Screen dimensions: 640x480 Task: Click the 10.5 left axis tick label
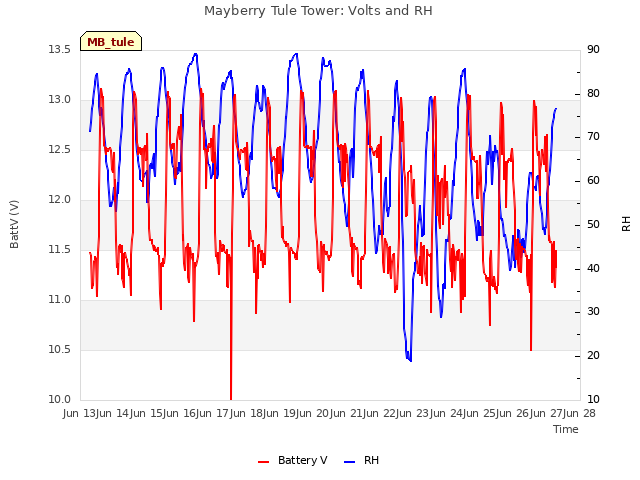[60, 349]
